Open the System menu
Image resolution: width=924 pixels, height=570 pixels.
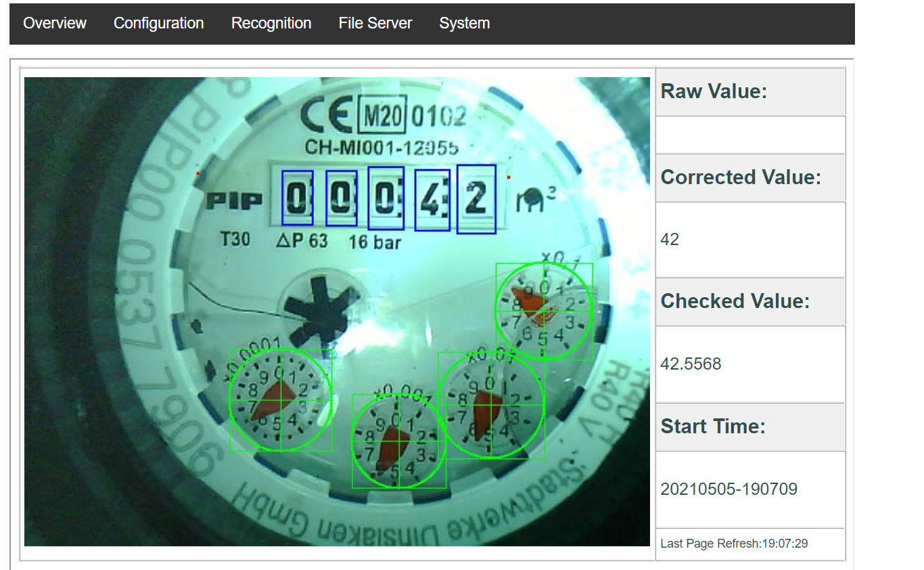465,23
